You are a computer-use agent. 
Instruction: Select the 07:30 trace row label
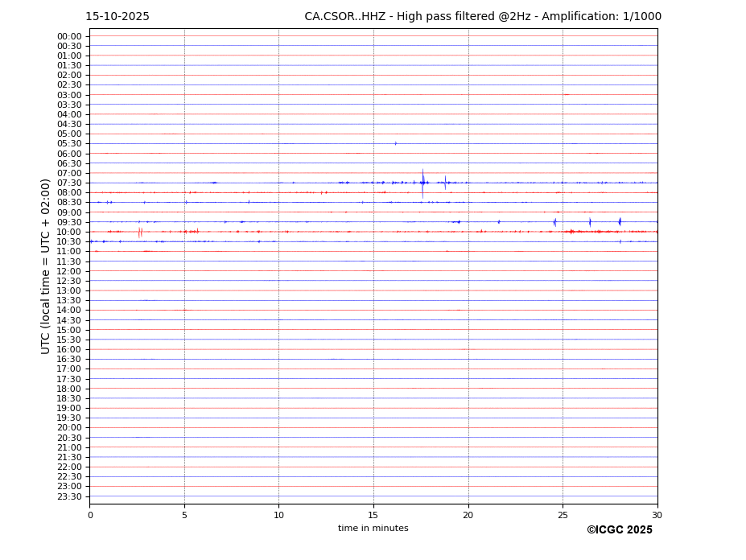coord(69,183)
